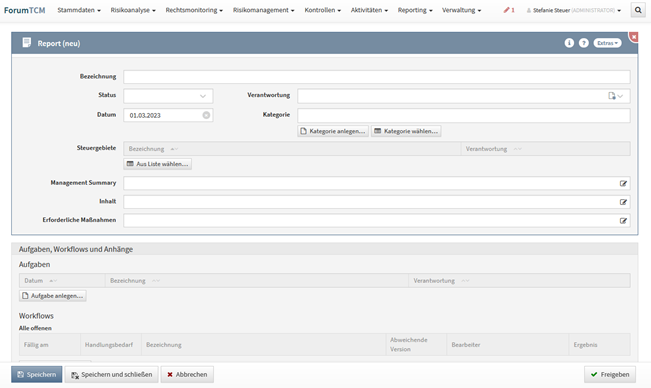Click the Speichern button

(x=37, y=374)
